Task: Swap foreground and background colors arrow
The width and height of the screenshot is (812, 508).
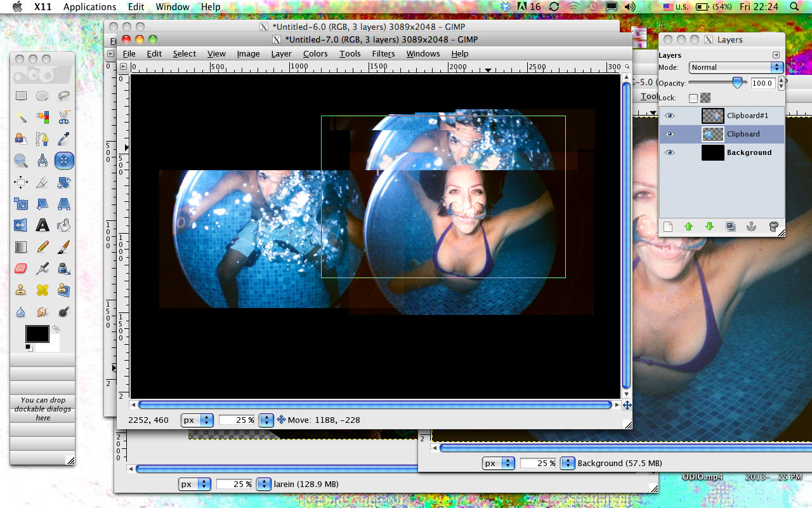Action: coord(56,329)
